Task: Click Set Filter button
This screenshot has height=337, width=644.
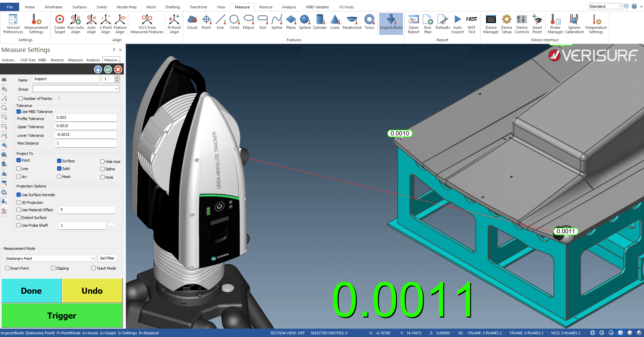Action: point(107,258)
